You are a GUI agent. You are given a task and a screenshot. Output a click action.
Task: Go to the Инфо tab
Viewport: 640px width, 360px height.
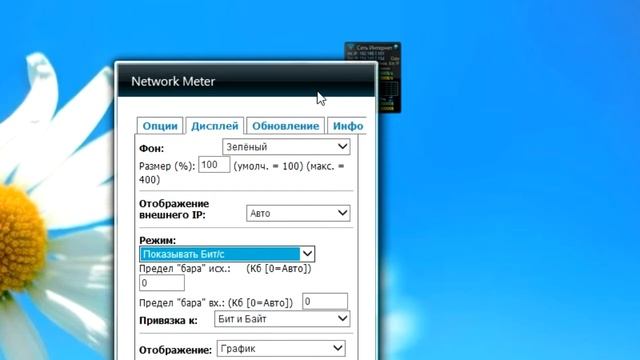347,126
